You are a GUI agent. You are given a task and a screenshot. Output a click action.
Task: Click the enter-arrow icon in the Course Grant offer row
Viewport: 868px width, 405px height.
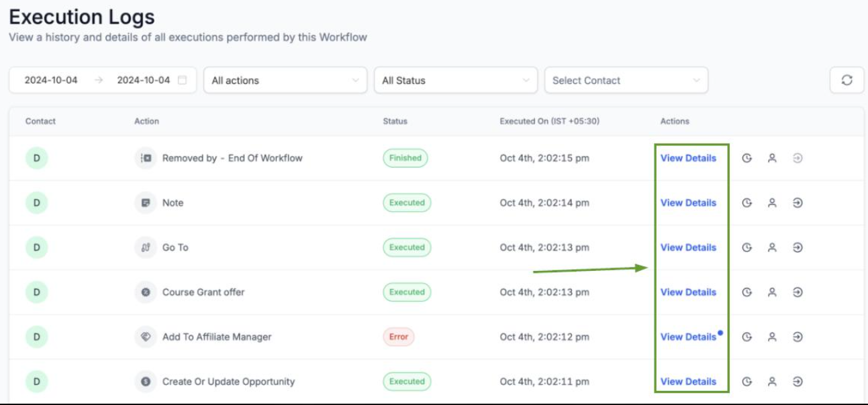click(x=798, y=292)
